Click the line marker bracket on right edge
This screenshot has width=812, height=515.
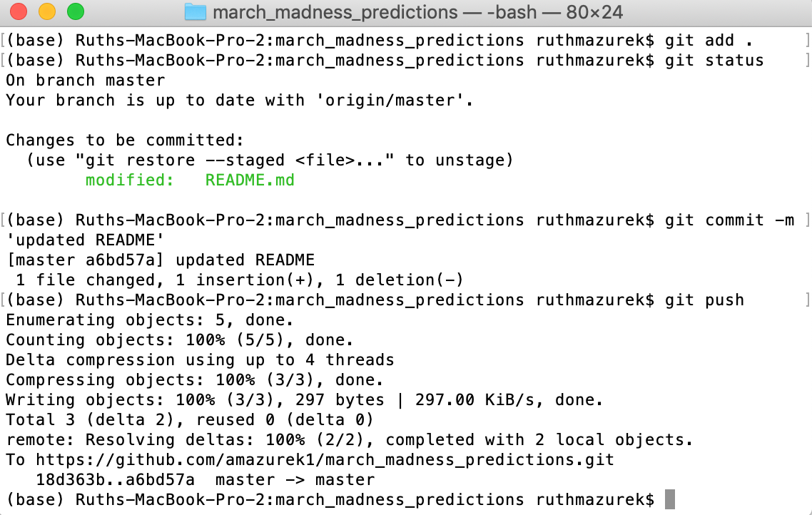click(x=806, y=40)
